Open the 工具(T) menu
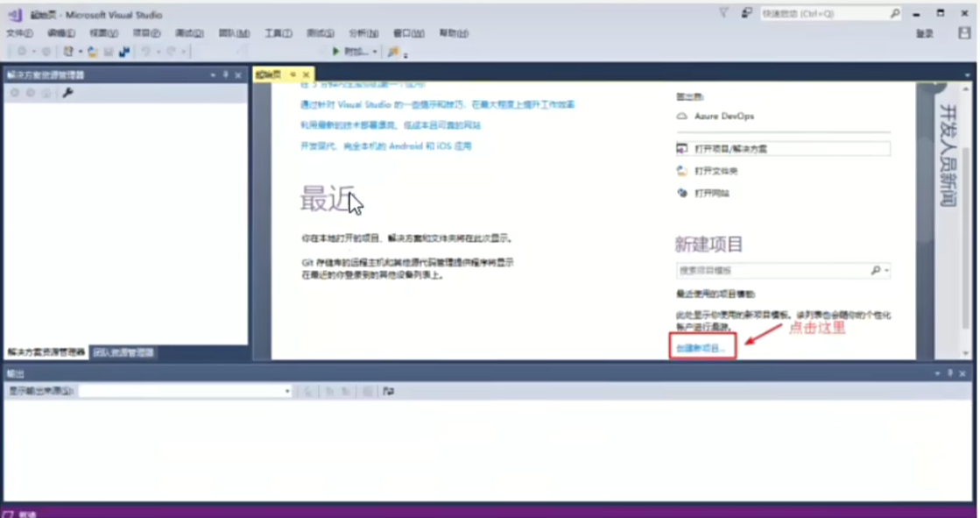 (x=278, y=33)
